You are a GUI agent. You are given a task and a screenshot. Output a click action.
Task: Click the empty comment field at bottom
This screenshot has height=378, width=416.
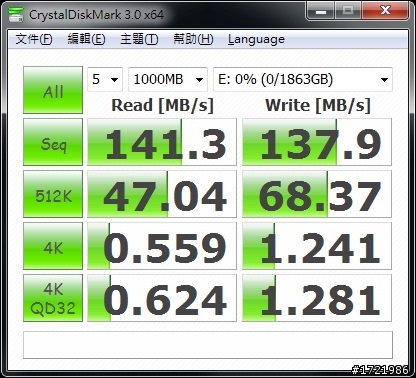(208, 345)
